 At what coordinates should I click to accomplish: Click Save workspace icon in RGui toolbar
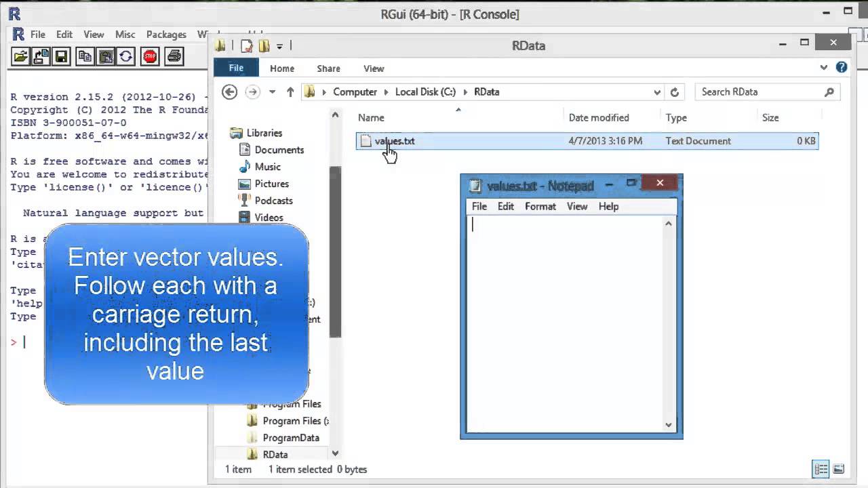61,56
